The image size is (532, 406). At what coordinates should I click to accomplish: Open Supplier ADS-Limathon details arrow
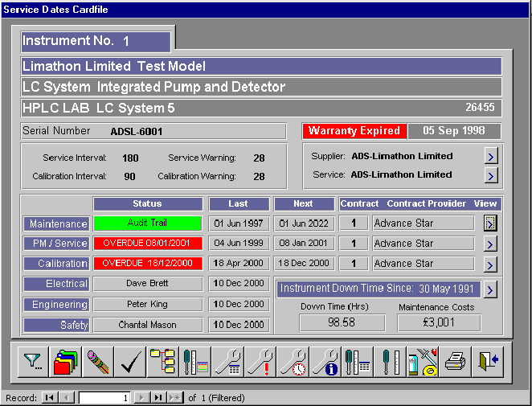pyautogui.click(x=491, y=157)
